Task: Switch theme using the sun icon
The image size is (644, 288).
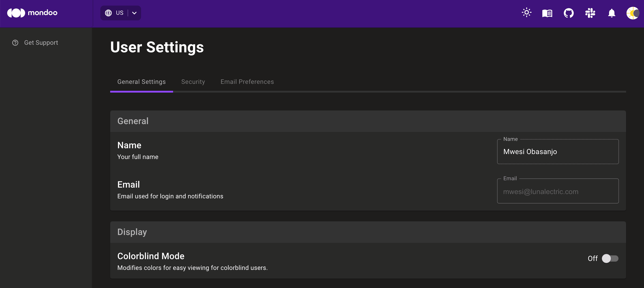Action: [x=526, y=13]
